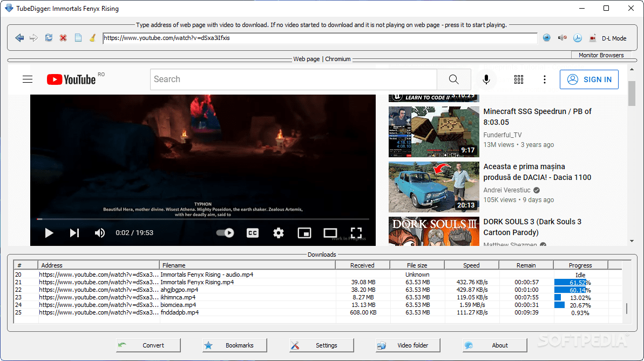
Task: Sort by Remain column header
Action: pyautogui.click(x=526, y=265)
